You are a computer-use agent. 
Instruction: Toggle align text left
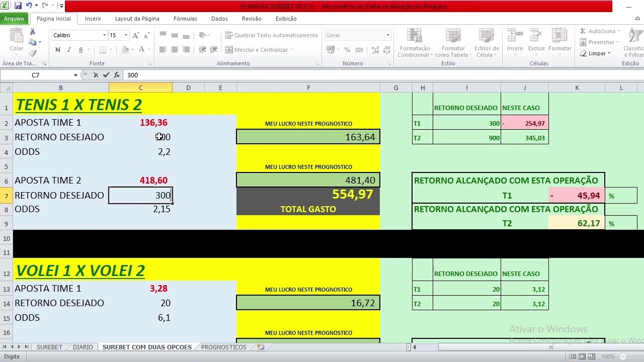tap(163, 50)
